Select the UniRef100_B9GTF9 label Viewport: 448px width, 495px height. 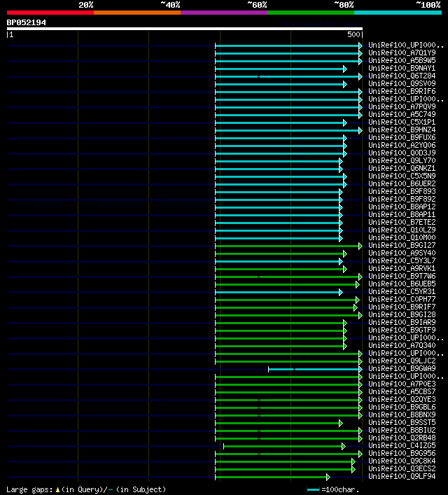[402, 330]
